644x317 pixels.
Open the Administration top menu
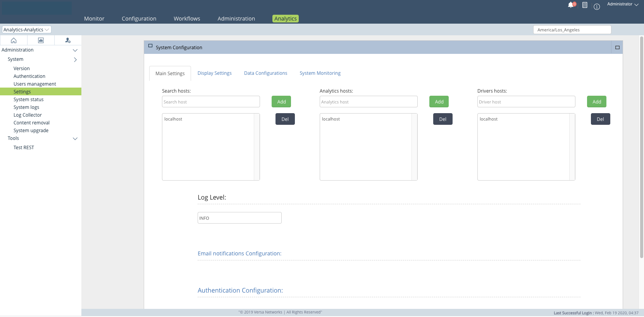[x=236, y=19]
